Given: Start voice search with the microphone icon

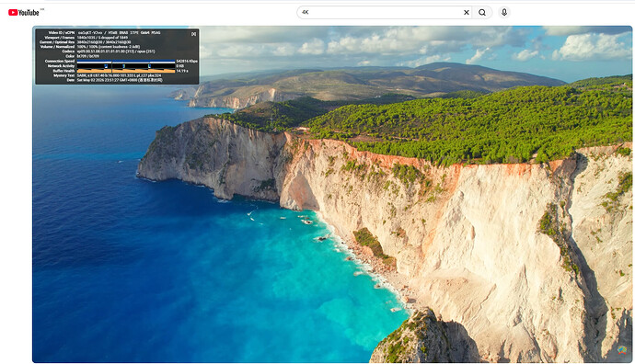Looking at the screenshot, I should [504, 12].
